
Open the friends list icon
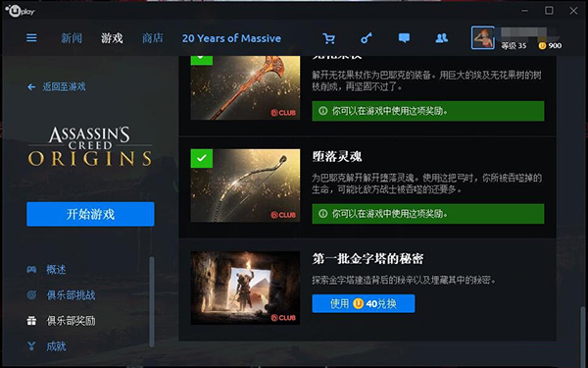(x=441, y=38)
